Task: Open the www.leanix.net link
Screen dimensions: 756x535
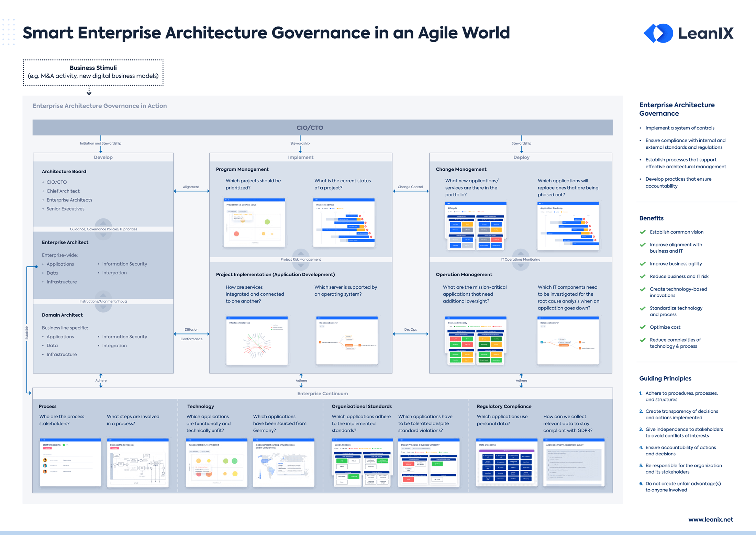Action: click(x=710, y=520)
